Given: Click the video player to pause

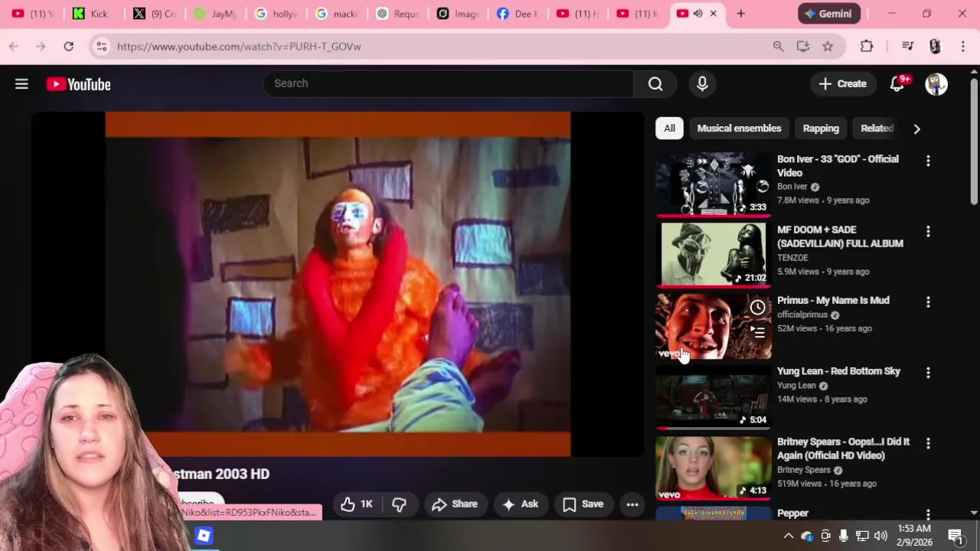Looking at the screenshot, I should tap(338, 285).
